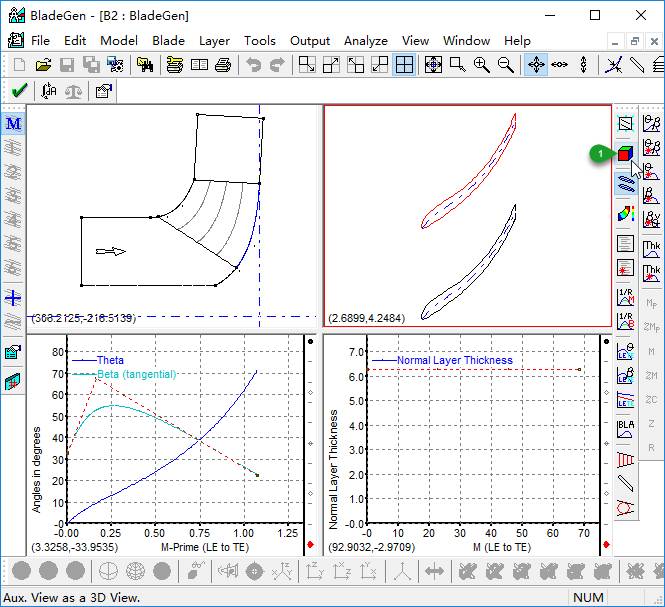Viewport: 665px width, 607px height.
Task: Click the Print icon in toolbar
Action: (x=223, y=65)
